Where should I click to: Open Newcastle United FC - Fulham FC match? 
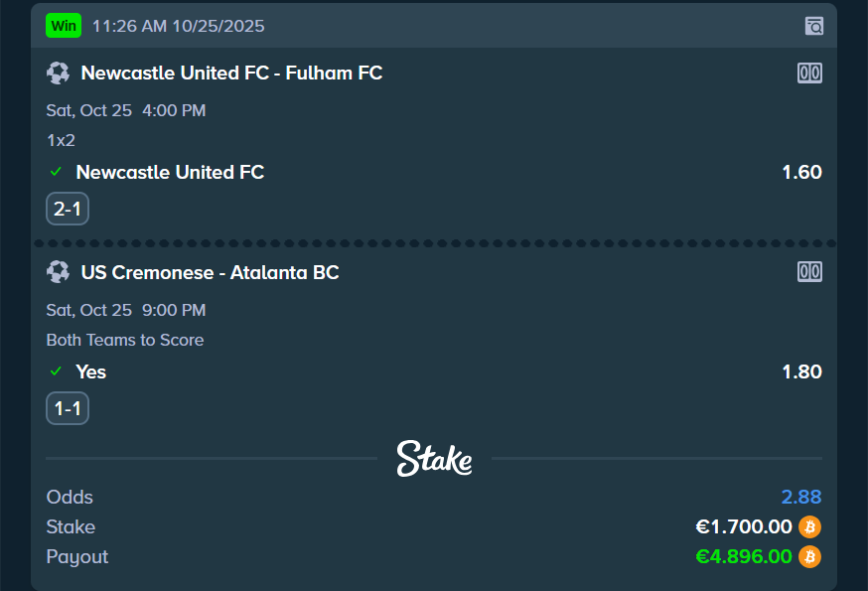(x=231, y=73)
